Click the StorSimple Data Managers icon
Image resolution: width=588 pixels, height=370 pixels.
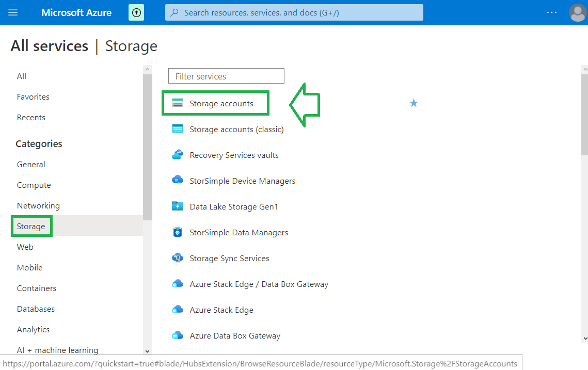[178, 232]
